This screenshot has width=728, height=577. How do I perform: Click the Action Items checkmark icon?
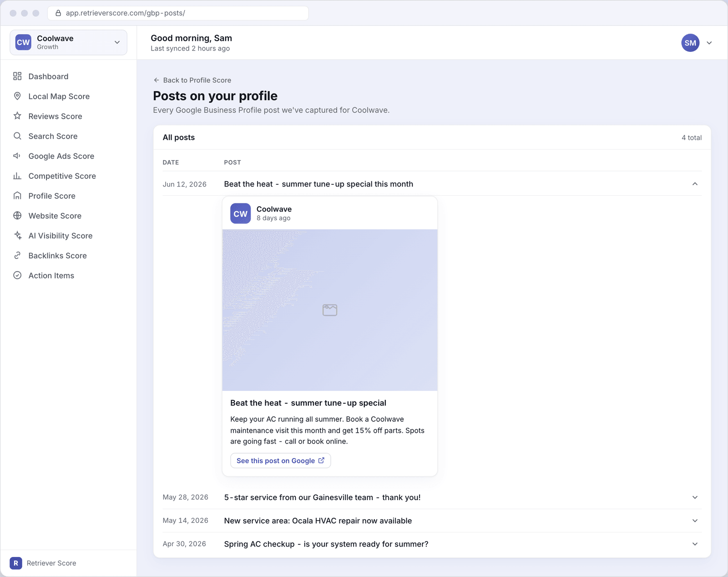[17, 275]
